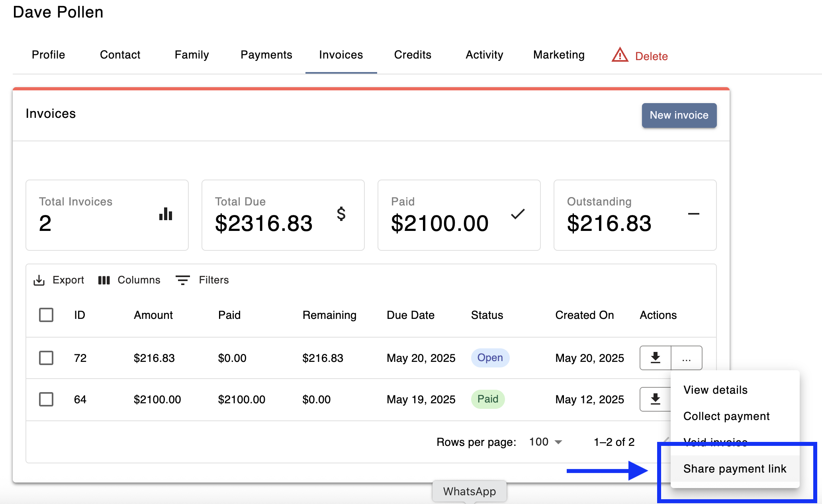Click the Export download icon
The width and height of the screenshot is (822, 504).
click(39, 280)
